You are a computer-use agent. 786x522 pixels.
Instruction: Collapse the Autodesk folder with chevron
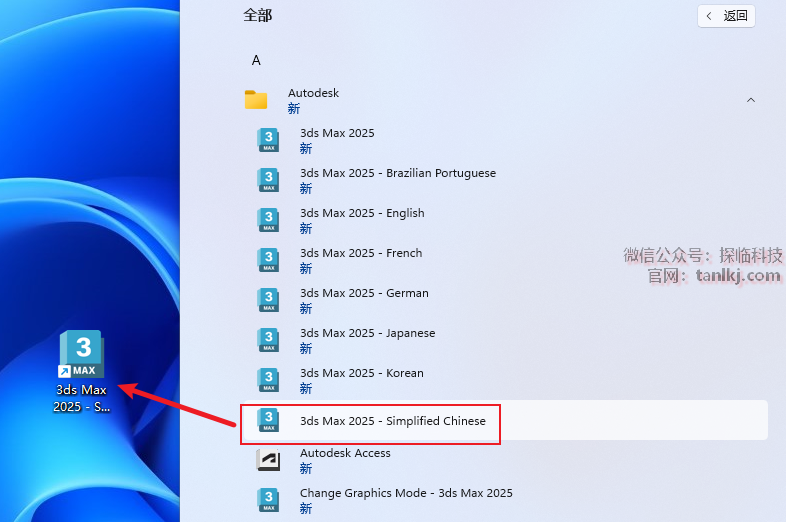(x=751, y=100)
